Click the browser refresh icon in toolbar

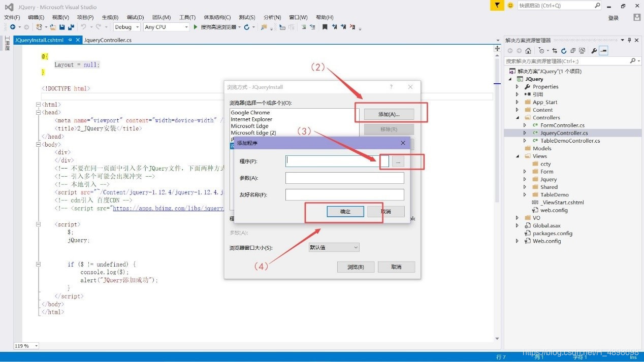point(246,27)
